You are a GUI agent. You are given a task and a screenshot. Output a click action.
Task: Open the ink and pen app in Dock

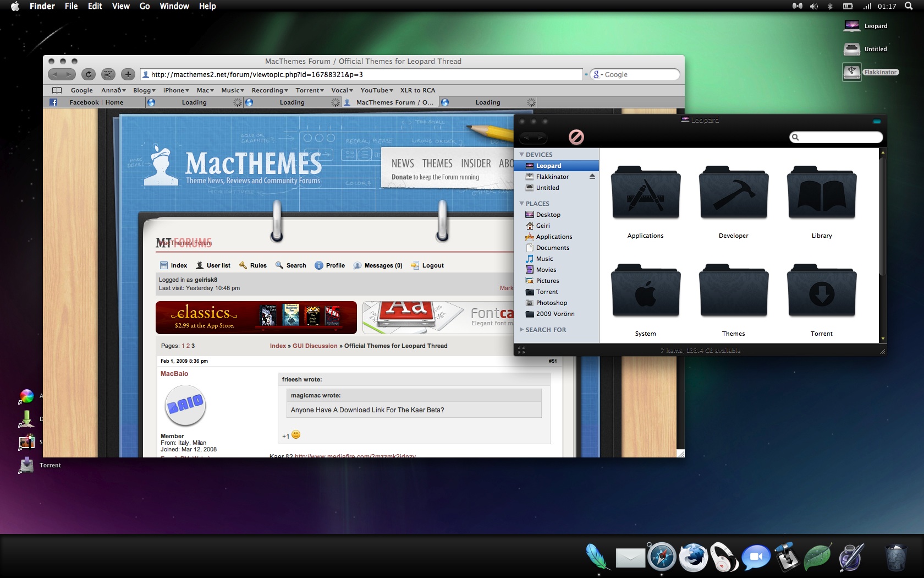(851, 557)
